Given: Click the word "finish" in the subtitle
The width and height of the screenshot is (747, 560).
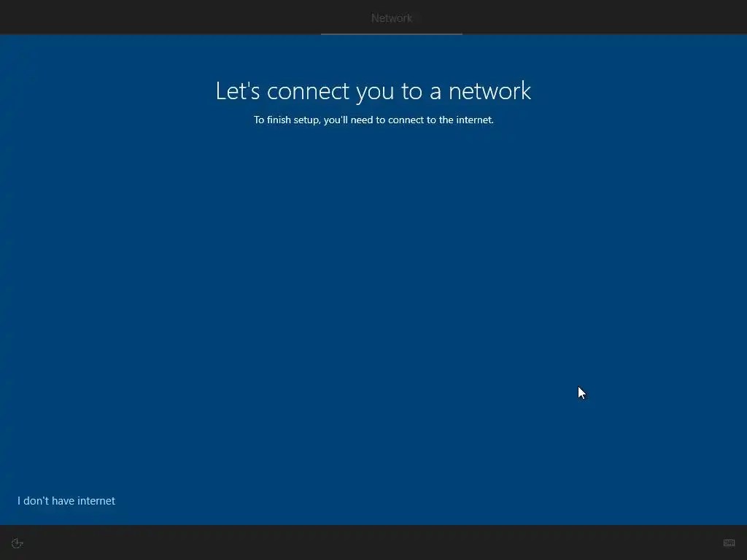Looking at the screenshot, I should coord(279,120).
